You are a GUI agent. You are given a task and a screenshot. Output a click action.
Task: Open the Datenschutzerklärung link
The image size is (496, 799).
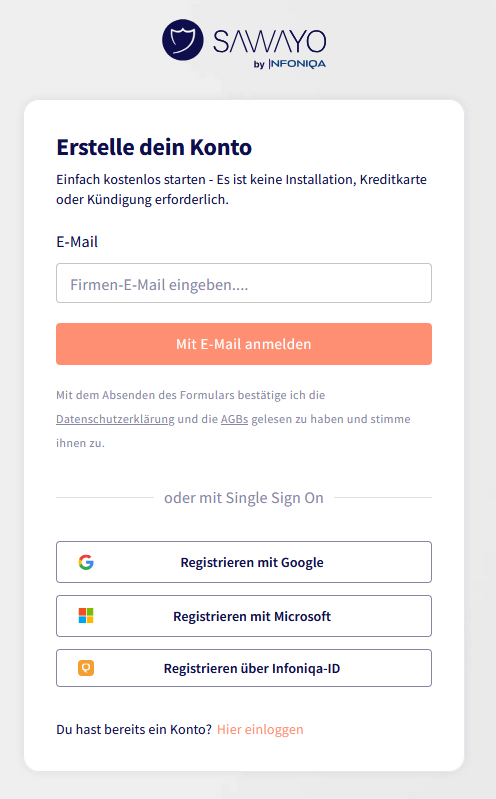point(115,419)
